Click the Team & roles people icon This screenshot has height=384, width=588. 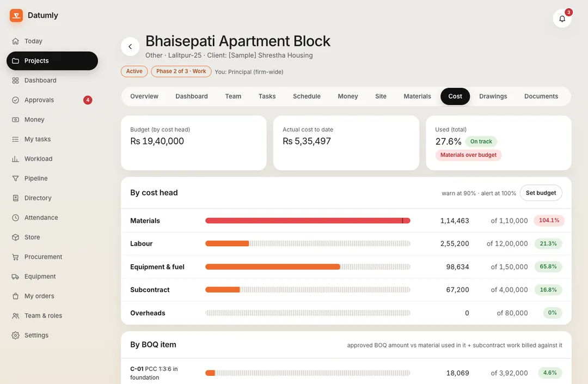coord(15,316)
